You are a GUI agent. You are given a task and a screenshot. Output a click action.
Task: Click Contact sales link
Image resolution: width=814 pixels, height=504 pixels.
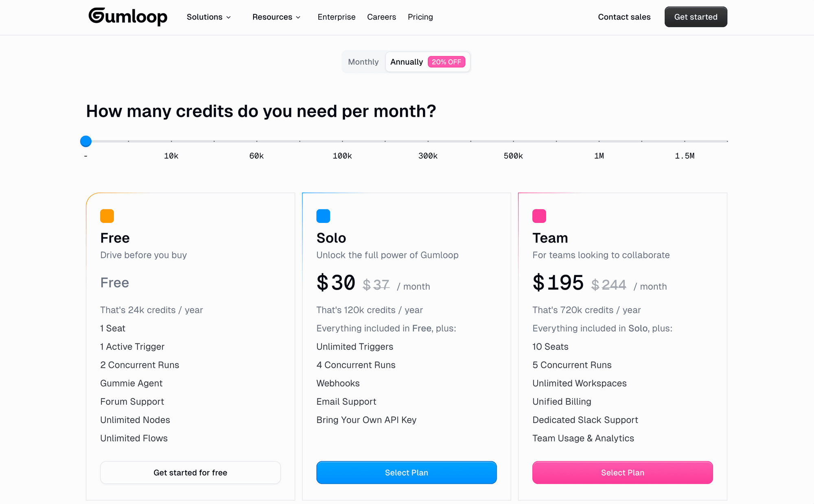pos(624,17)
